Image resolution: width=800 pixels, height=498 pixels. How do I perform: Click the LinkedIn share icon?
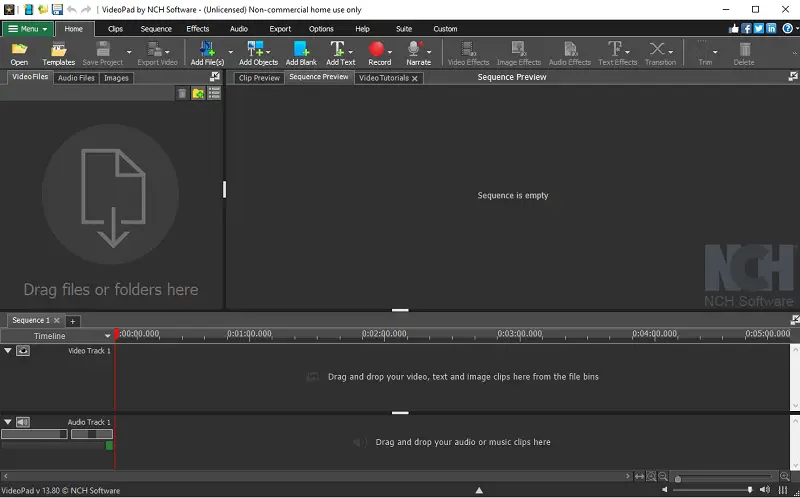click(771, 29)
